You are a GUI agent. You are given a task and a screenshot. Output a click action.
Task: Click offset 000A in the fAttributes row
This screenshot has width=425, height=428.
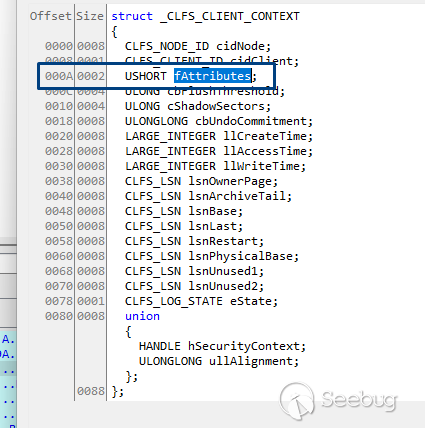point(59,76)
